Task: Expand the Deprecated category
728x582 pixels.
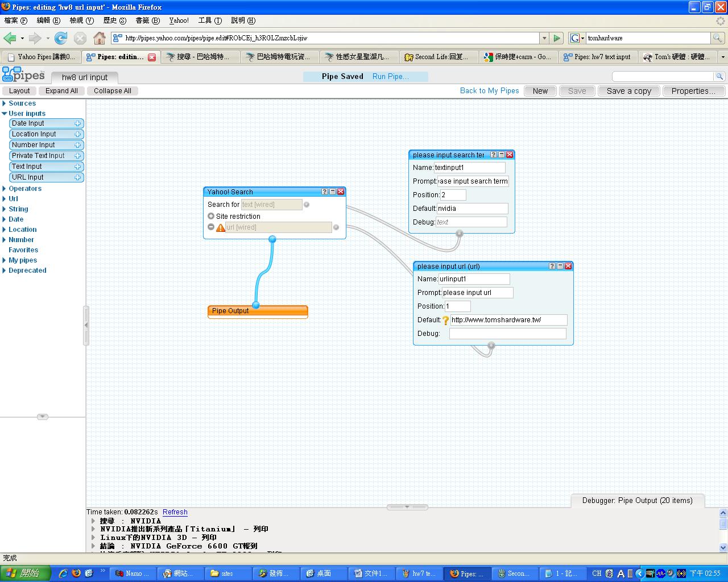Action: 5,271
